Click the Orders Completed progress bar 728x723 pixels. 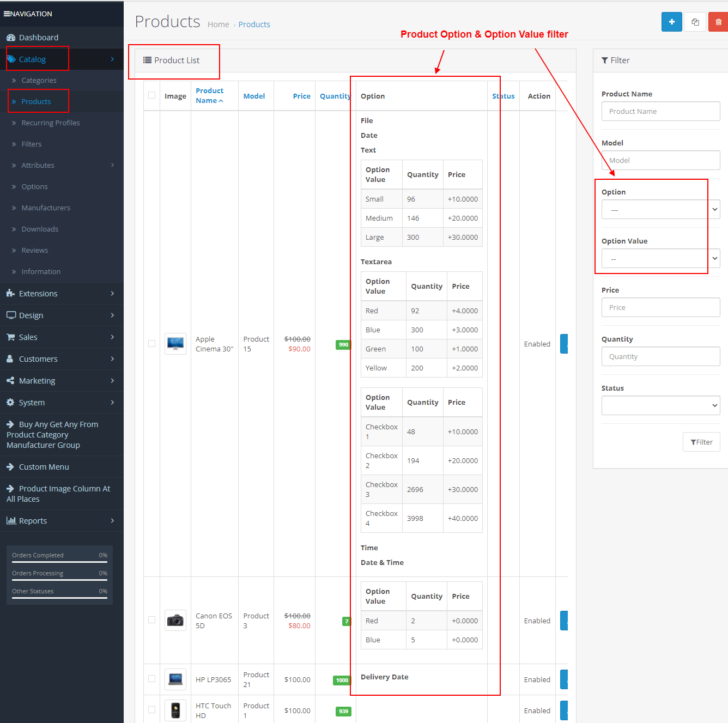click(x=59, y=562)
